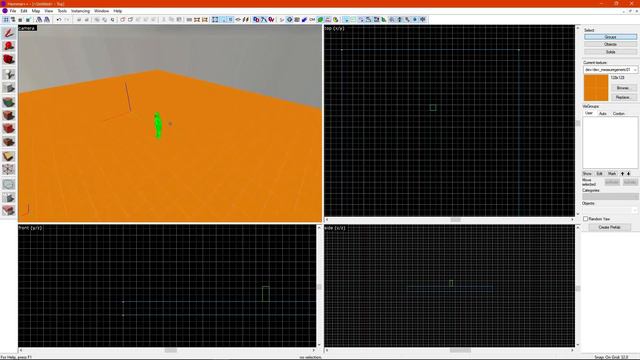Open the Map menu
640x360 pixels.
[36, 11]
